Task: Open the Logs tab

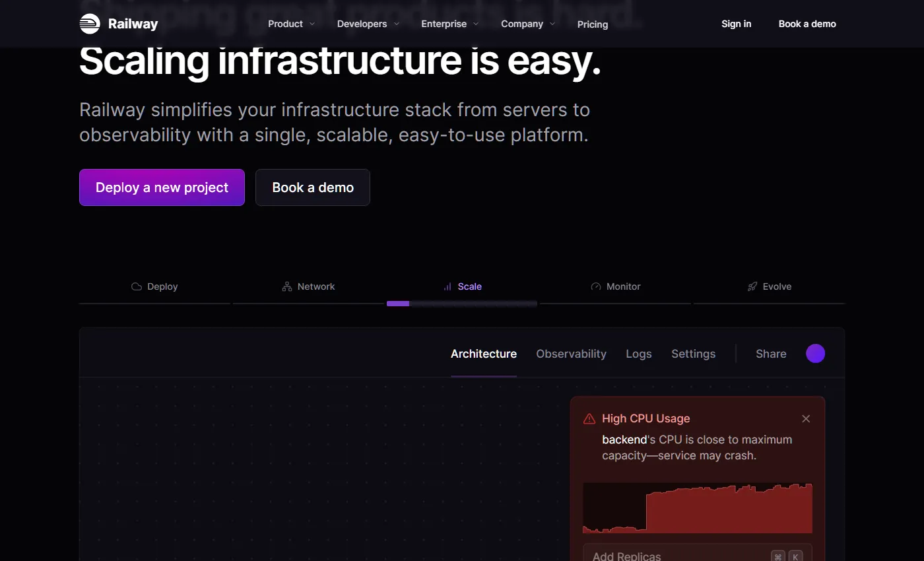Action: pyautogui.click(x=638, y=354)
